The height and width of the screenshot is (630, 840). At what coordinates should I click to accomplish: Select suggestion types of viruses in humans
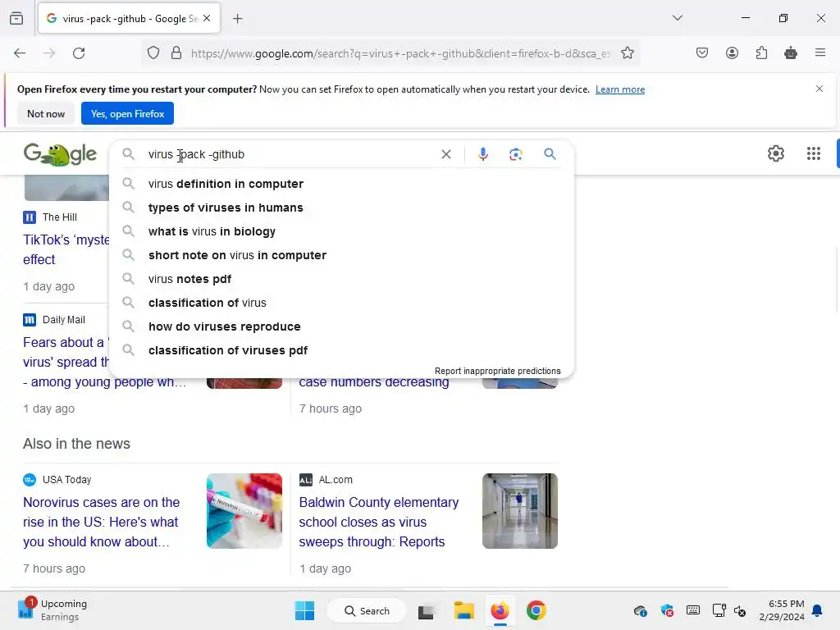click(342, 208)
